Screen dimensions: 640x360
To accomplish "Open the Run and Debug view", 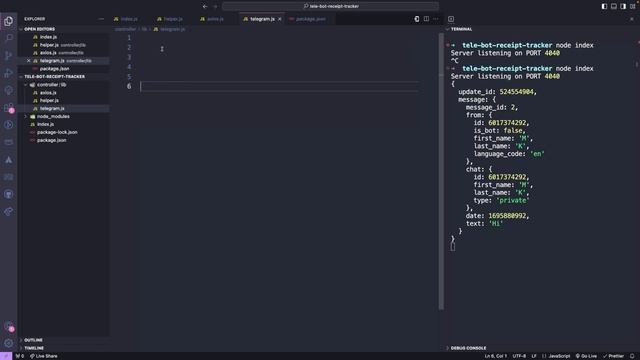I will 9,73.
